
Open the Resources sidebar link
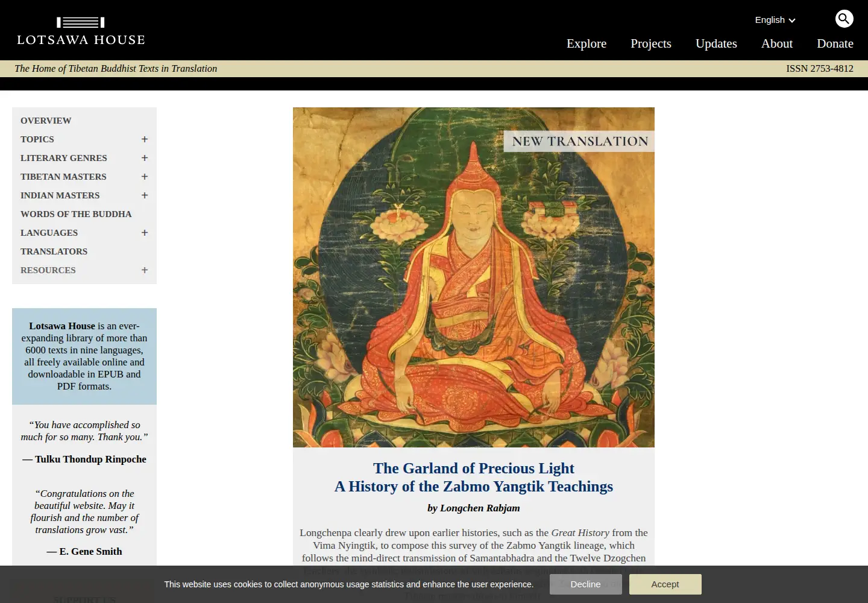pos(48,270)
